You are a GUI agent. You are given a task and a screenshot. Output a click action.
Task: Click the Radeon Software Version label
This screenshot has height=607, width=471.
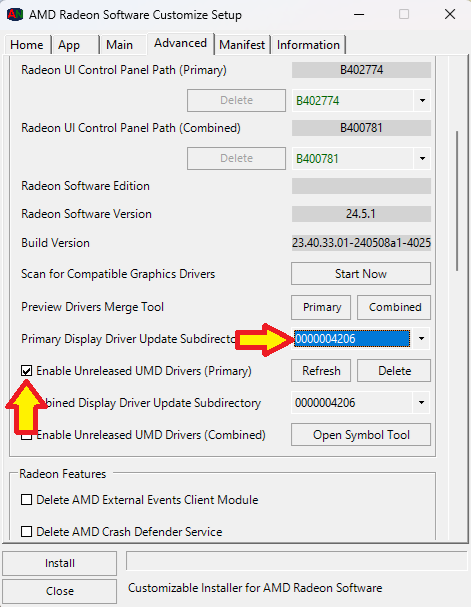click(x=86, y=214)
